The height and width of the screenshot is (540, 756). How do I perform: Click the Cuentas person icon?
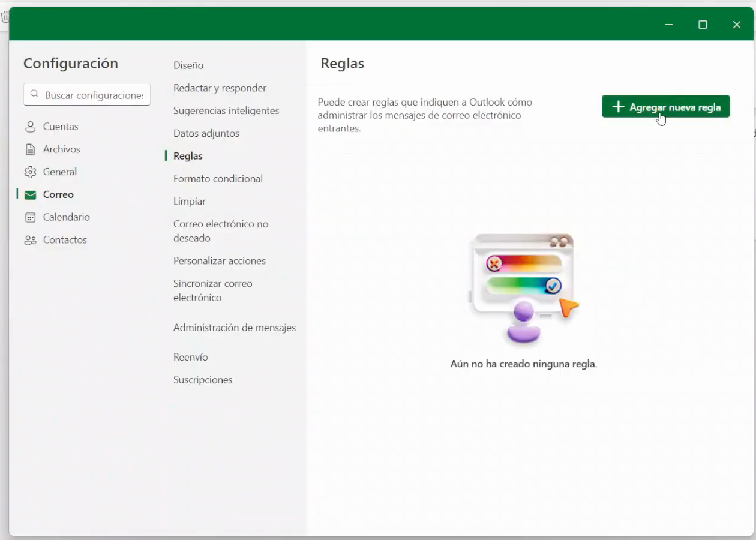(30, 127)
